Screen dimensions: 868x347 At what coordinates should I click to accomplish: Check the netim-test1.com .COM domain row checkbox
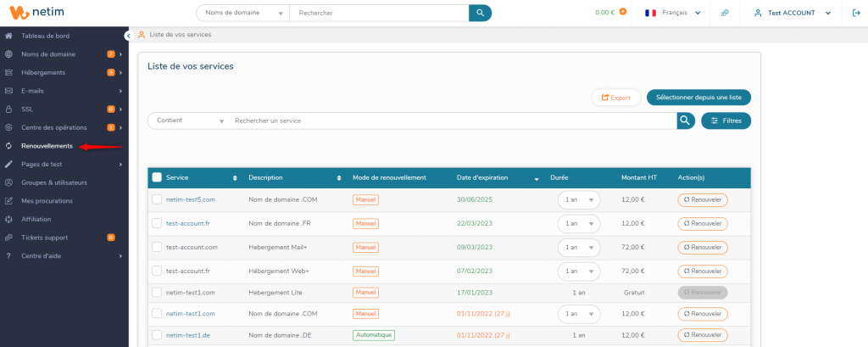tap(157, 313)
